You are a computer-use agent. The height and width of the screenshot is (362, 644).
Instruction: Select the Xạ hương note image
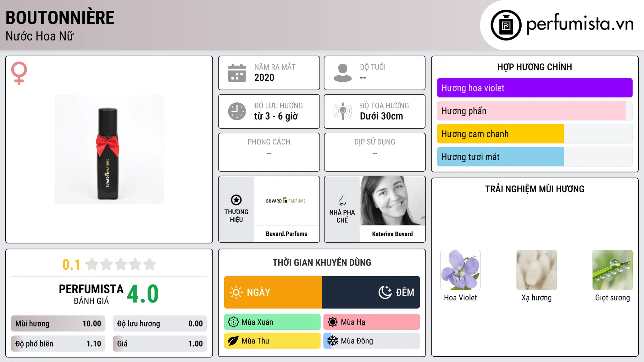(x=536, y=270)
